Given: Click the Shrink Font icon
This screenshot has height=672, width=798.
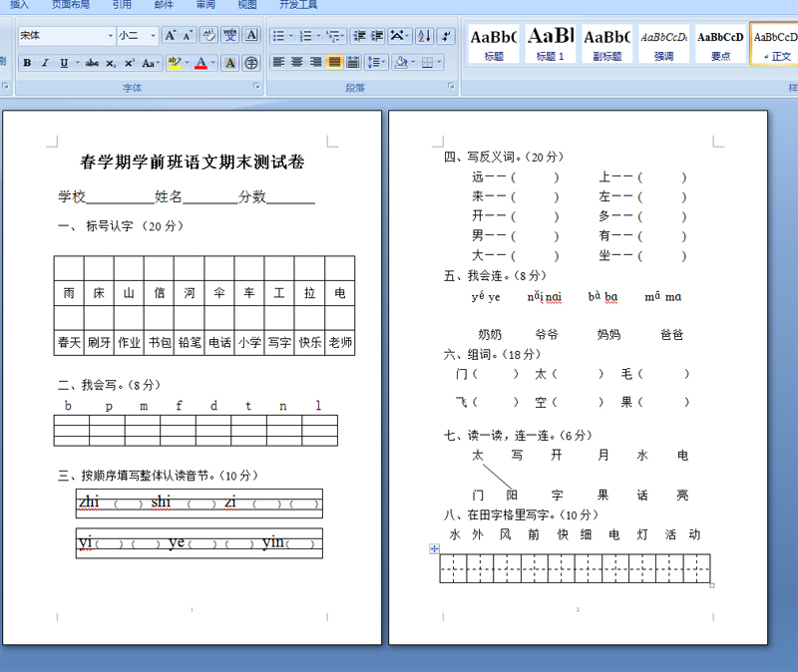Looking at the screenshot, I should click(x=187, y=36).
